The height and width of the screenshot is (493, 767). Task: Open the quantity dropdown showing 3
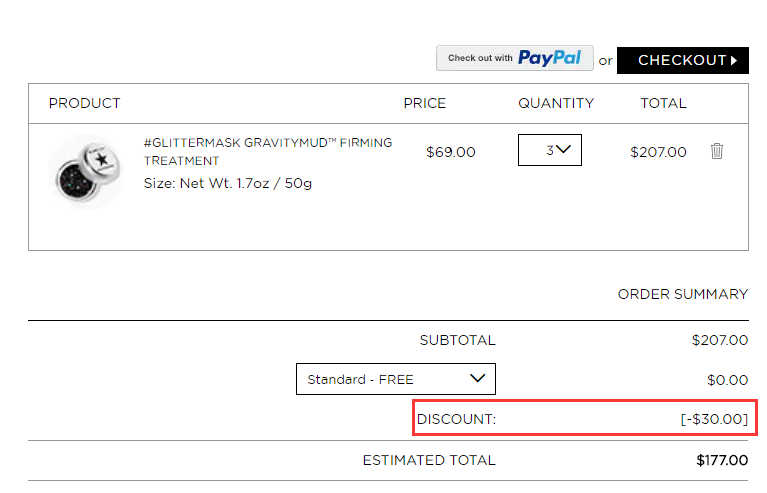coord(550,150)
